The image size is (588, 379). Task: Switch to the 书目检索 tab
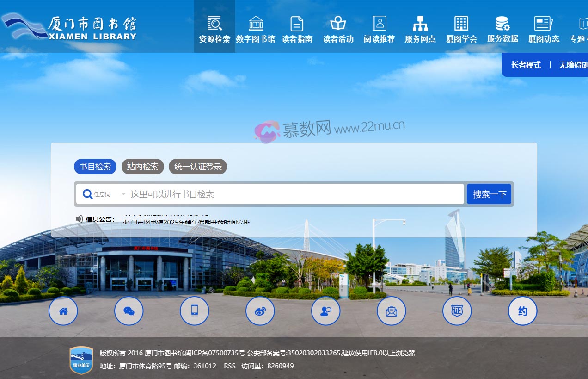click(x=95, y=167)
